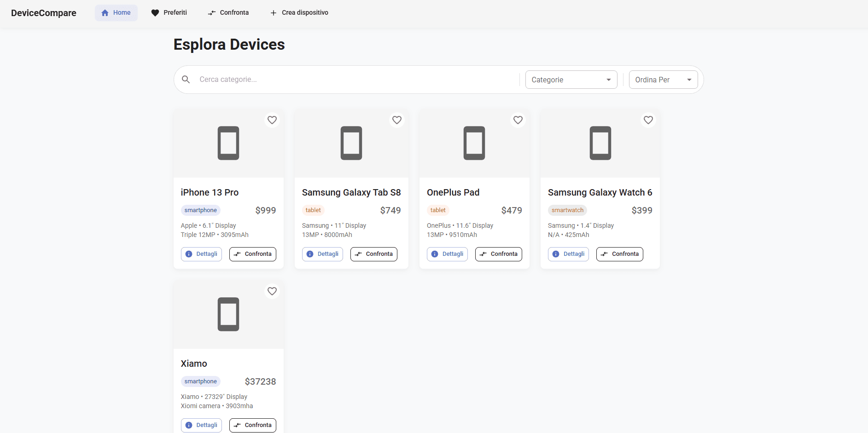Expand the Categorie dropdown
Screen dimensions: 868x433
[571, 80]
